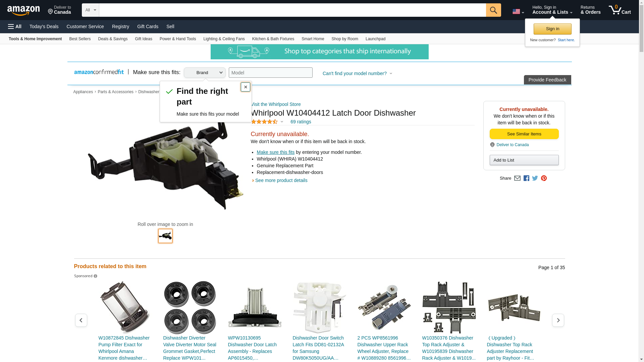Click See Similar Items button
This screenshot has width=644, height=362.
point(524,134)
